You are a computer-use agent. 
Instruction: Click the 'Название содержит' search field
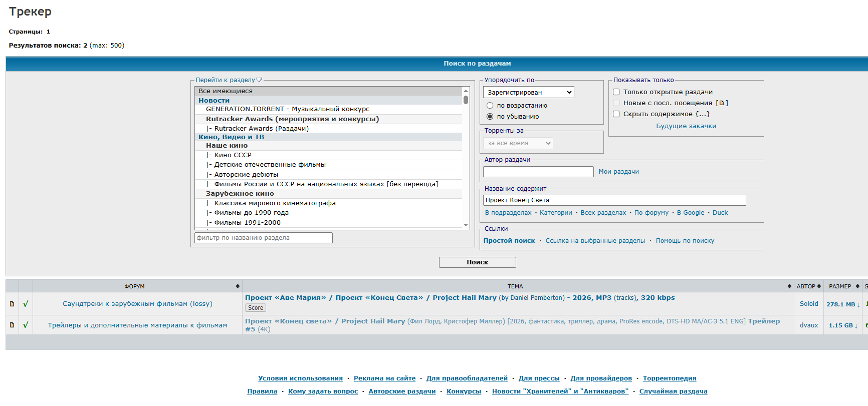click(x=614, y=200)
